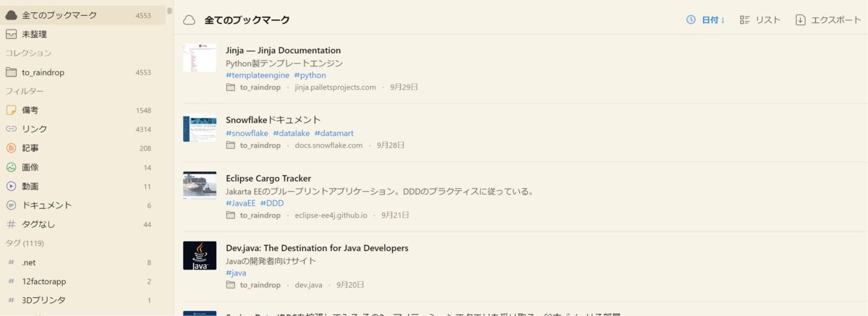The image size is (868, 316).
Task: Filter by 動画
Action: point(83,186)
